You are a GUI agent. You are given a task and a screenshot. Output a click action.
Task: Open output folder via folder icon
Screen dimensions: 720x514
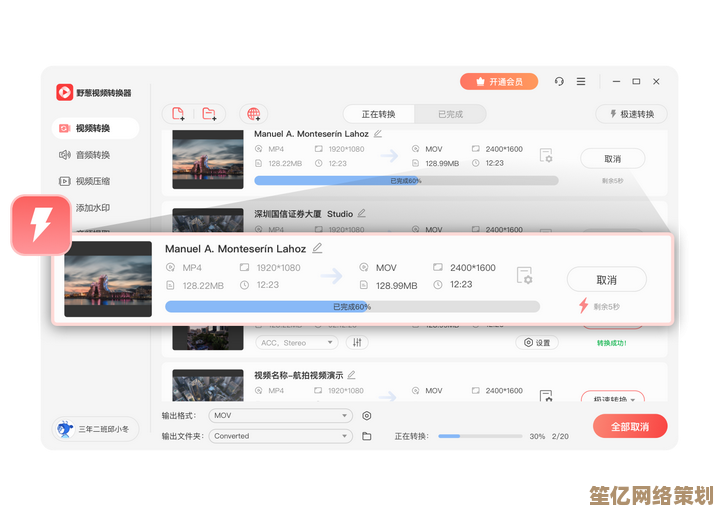(x=367, y=436)
